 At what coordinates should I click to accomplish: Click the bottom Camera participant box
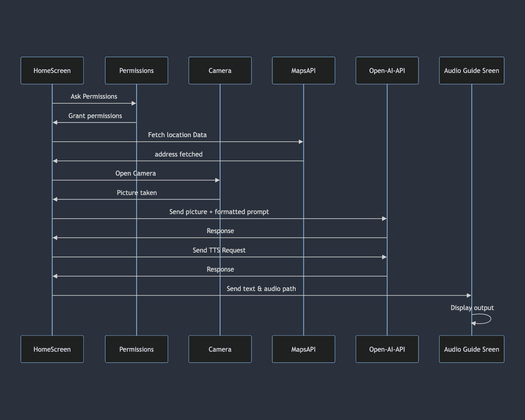(x=220, y=349)
